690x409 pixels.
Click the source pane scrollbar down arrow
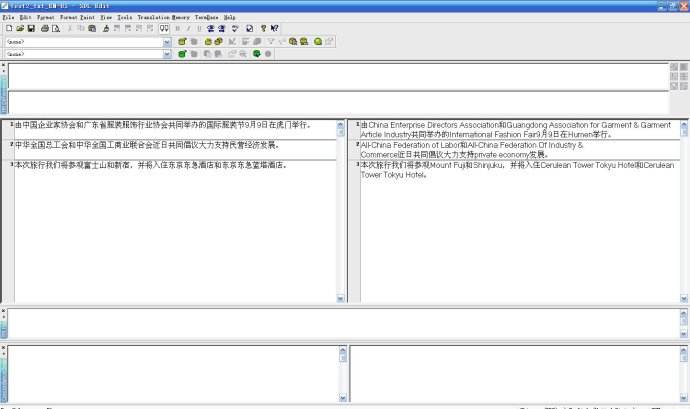(x=341, y=298)
